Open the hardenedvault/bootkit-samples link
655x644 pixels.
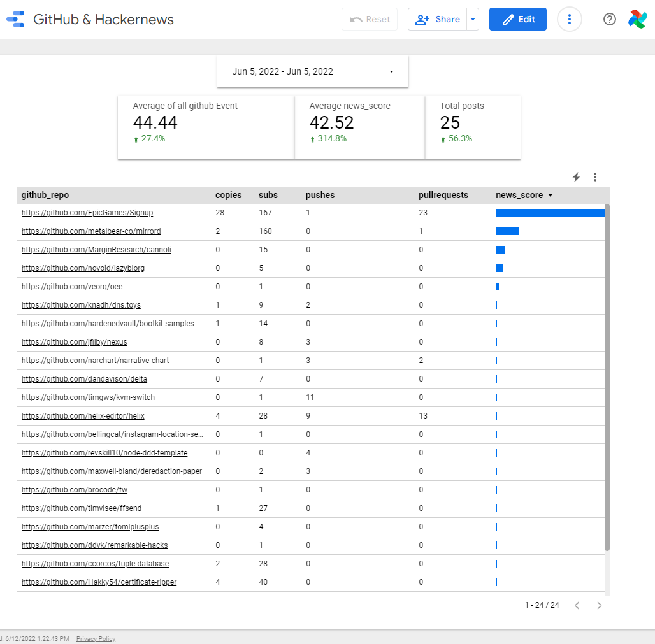pyautogui.click(x=108, y=323)
